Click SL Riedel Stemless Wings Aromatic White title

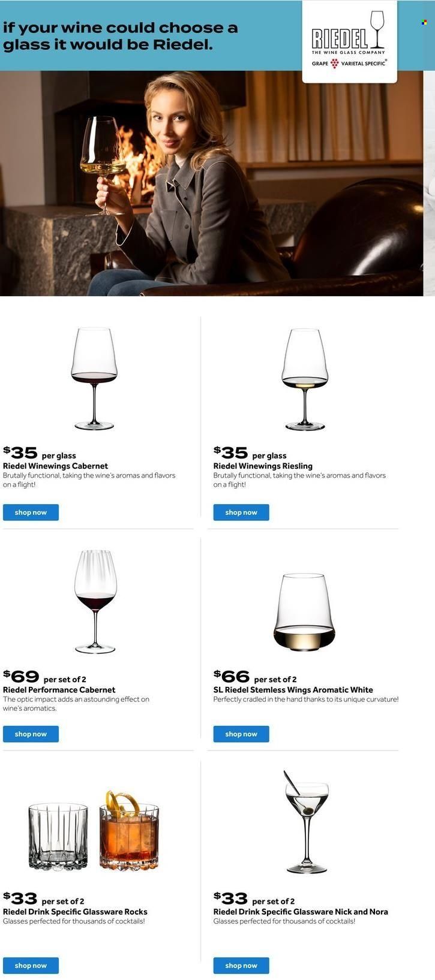tap(293, 690)
